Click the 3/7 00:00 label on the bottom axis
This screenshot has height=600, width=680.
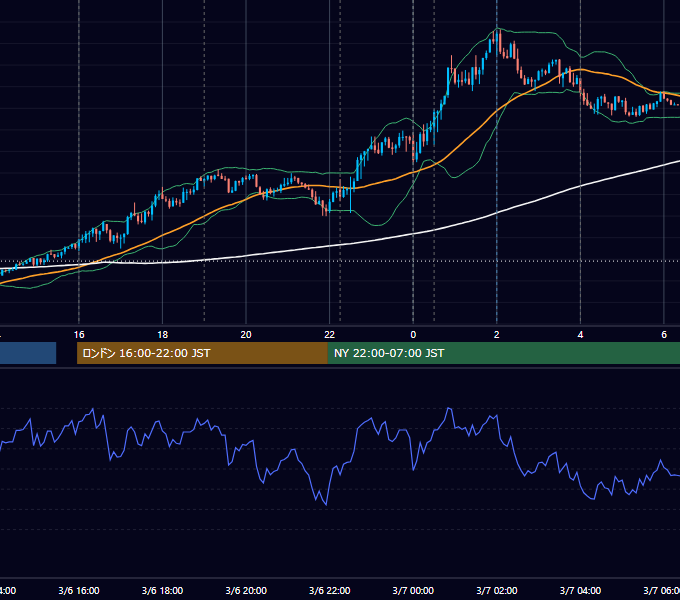pyautogui.click(x=413, y=590)
